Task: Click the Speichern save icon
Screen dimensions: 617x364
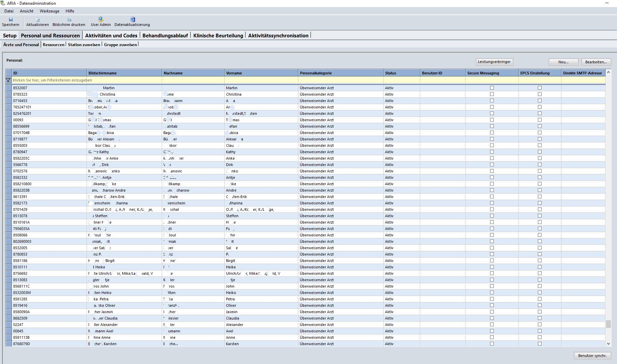Action: click(11, 20)
